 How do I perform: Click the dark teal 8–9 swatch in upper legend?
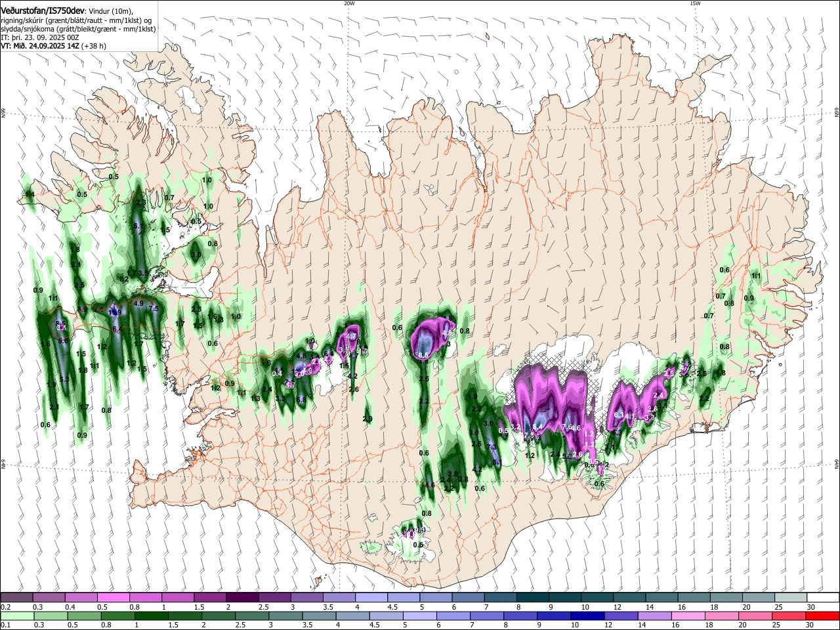tap(532, 598)
